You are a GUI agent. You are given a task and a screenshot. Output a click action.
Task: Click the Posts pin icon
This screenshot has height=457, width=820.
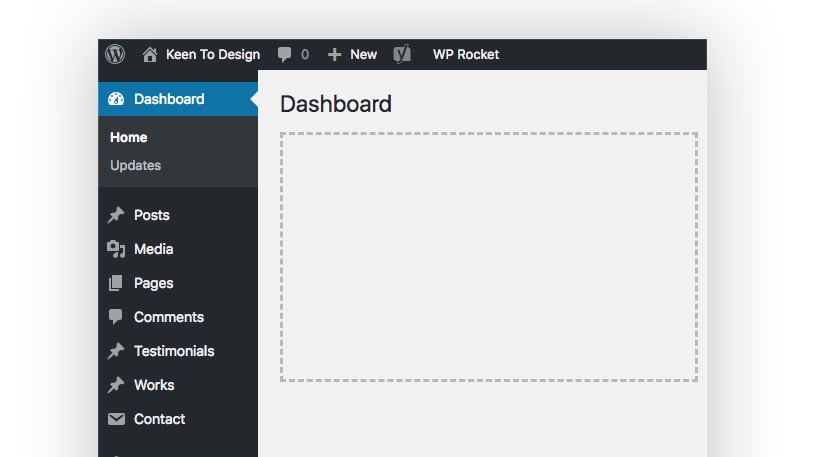(x=116, y=215)
